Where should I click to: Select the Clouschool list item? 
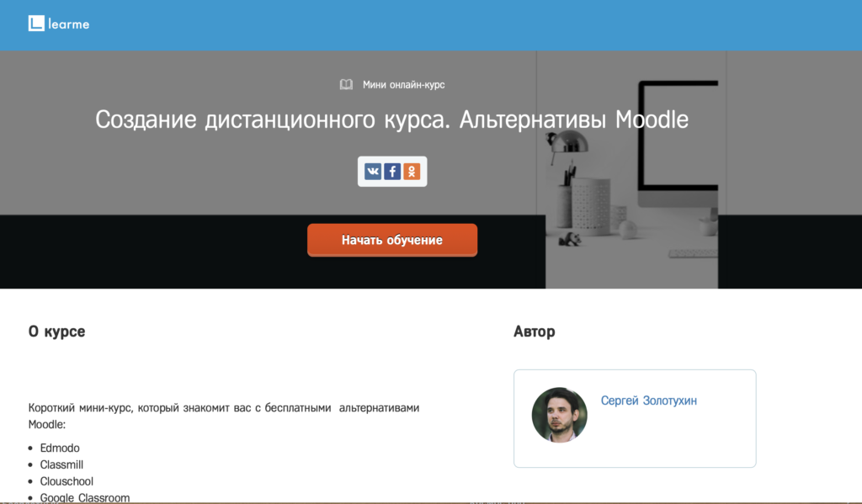(x=67, y=481)
